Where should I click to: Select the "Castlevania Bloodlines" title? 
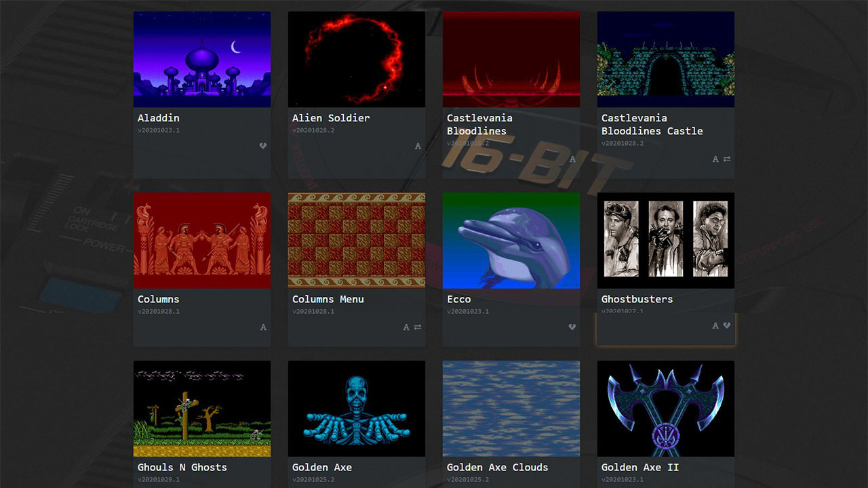point(479,124)
